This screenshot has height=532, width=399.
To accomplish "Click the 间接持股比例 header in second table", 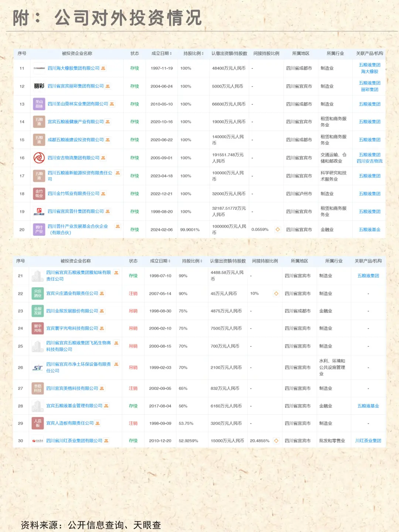I will coord(265,261).
